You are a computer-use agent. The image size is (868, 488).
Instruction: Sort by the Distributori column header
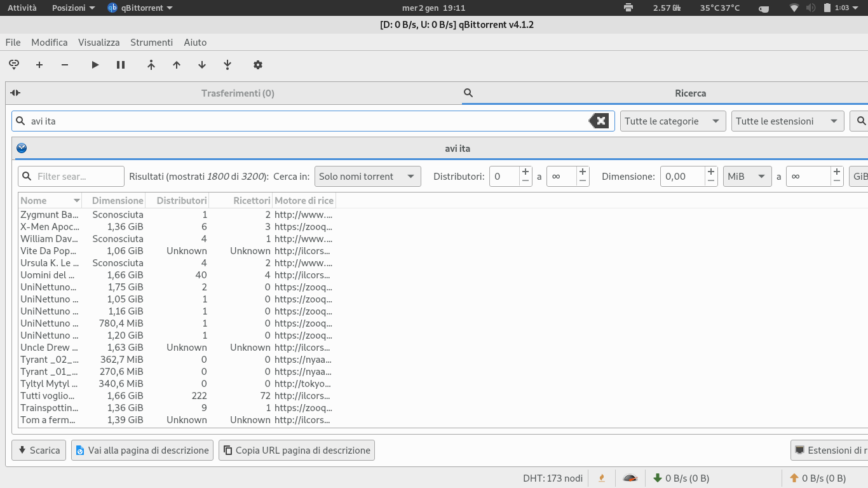click(x=177, y=200)
